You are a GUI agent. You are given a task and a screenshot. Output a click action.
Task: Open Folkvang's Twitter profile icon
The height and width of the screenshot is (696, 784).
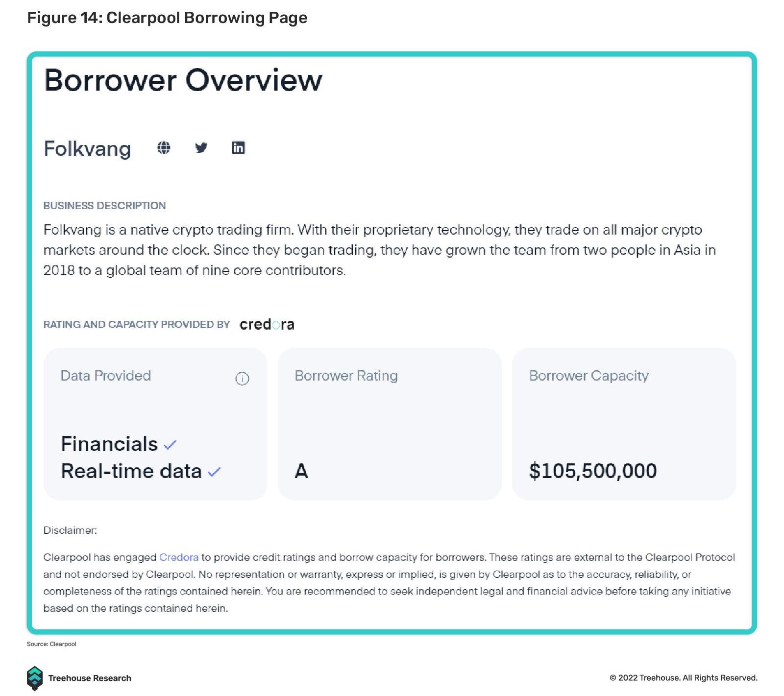[x=201, y=147]
